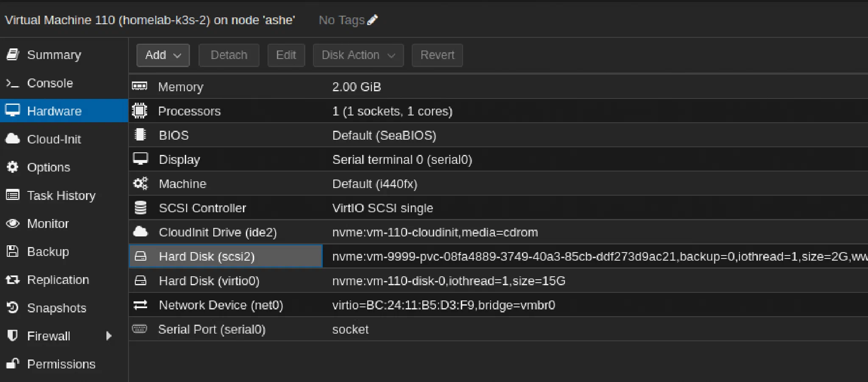
Task: Select the Cloud-Init cloud icon
Action: pyautogui.click(x=13, y=139)
